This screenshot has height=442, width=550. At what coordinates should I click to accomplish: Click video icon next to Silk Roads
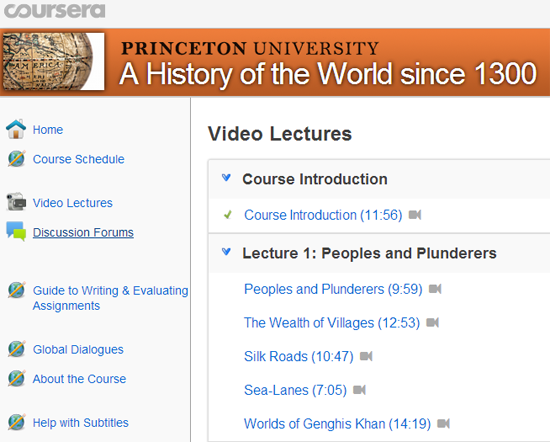366,356
